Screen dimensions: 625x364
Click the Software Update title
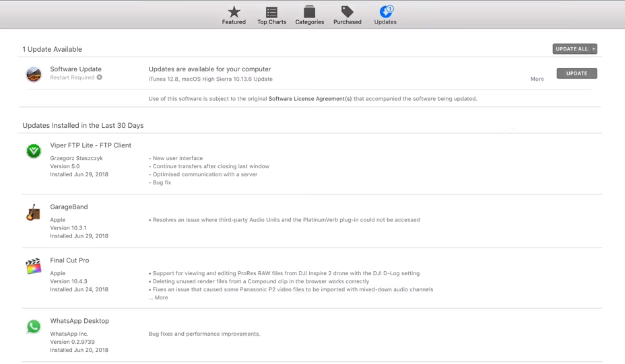tap(75, 69)
